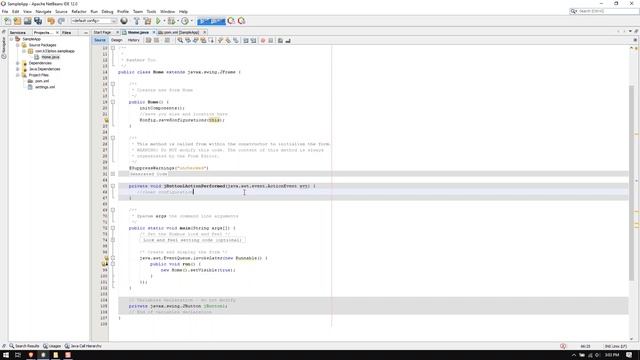Select pom.xml in project tree
Screen dimensions: 640x360
click(42, 81)
